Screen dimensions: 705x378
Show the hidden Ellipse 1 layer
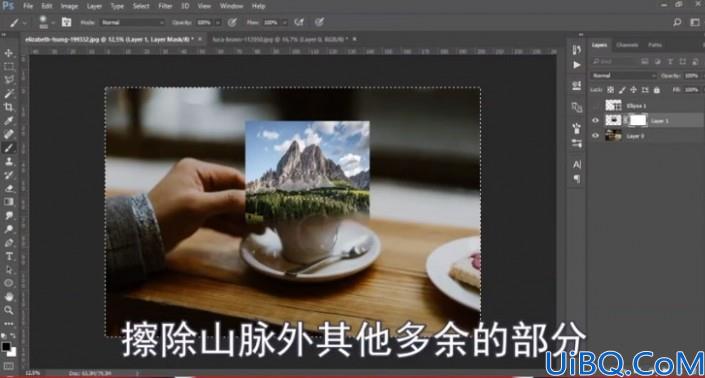coord(596,106)
